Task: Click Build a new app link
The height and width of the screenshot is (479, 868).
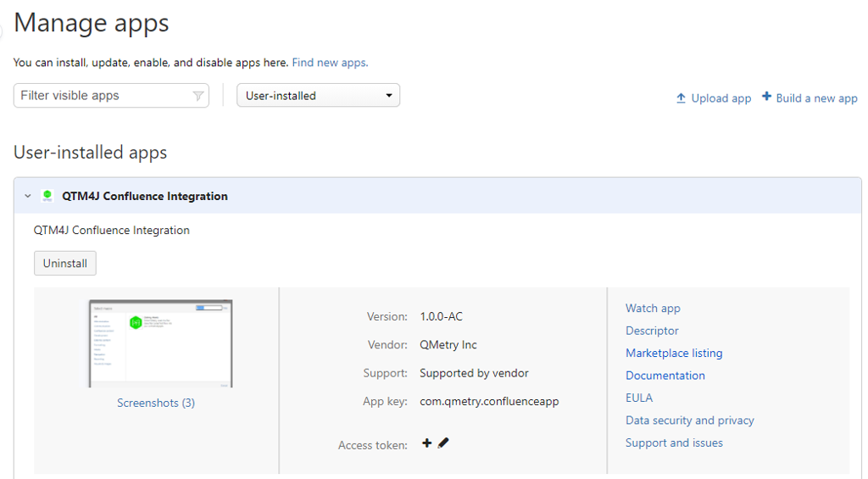Action: coord(816,98)
